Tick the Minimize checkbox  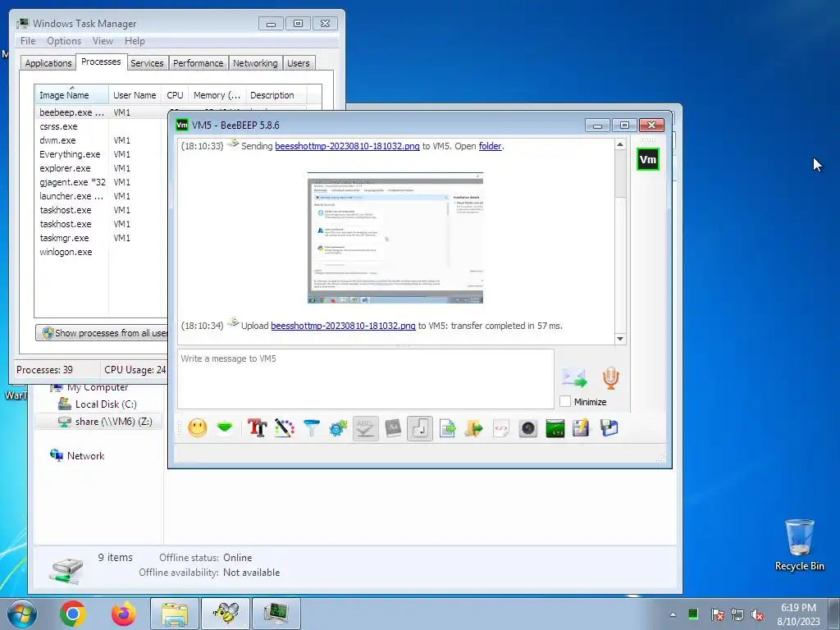[564, 401]
